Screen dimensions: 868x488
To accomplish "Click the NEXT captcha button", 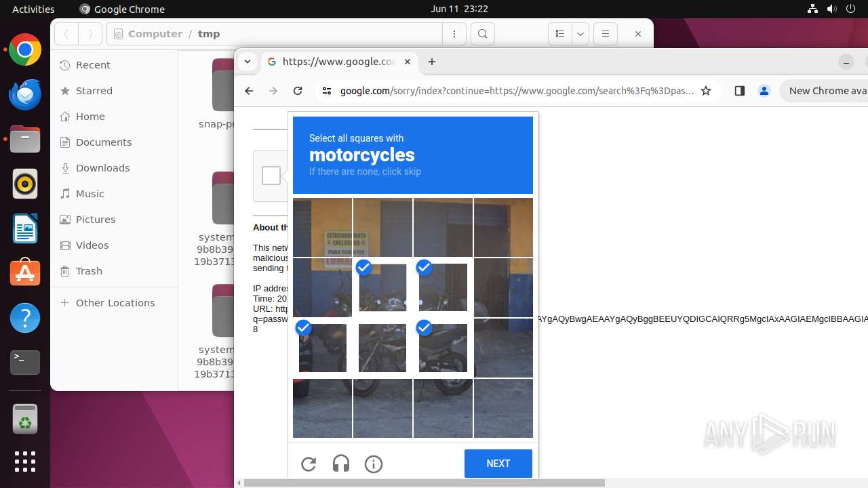I will [498, 464].
